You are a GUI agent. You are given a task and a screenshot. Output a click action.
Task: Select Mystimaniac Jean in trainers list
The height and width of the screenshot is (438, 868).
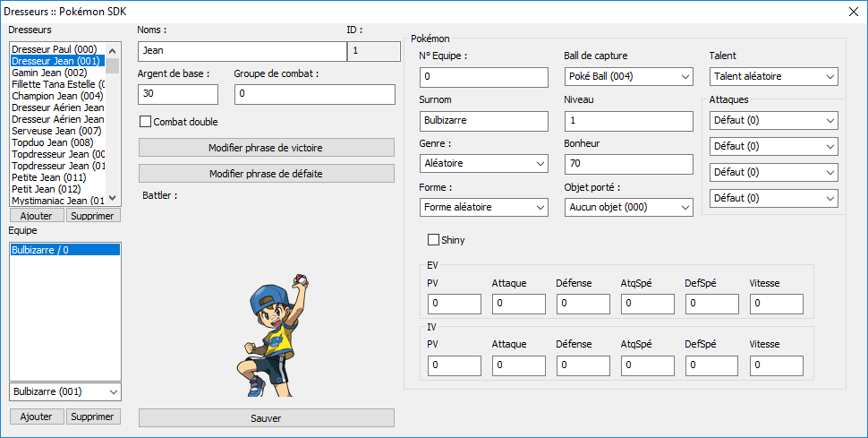tap(57, 200)
